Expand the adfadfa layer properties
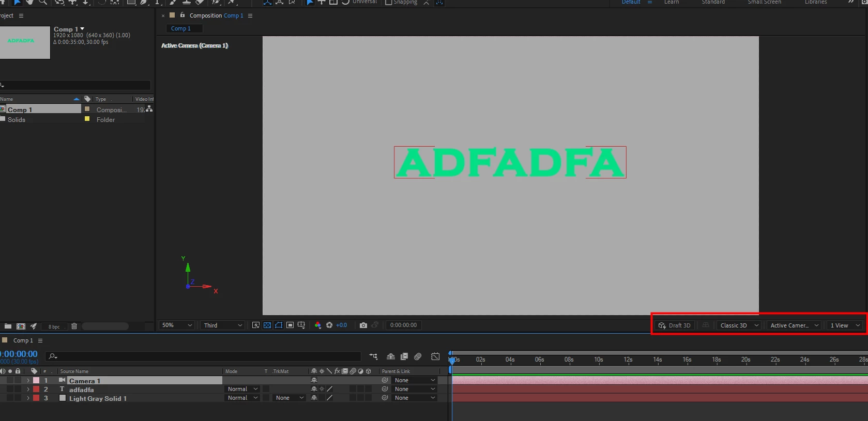This screenshot has width=868, height=421. (28, 389)
